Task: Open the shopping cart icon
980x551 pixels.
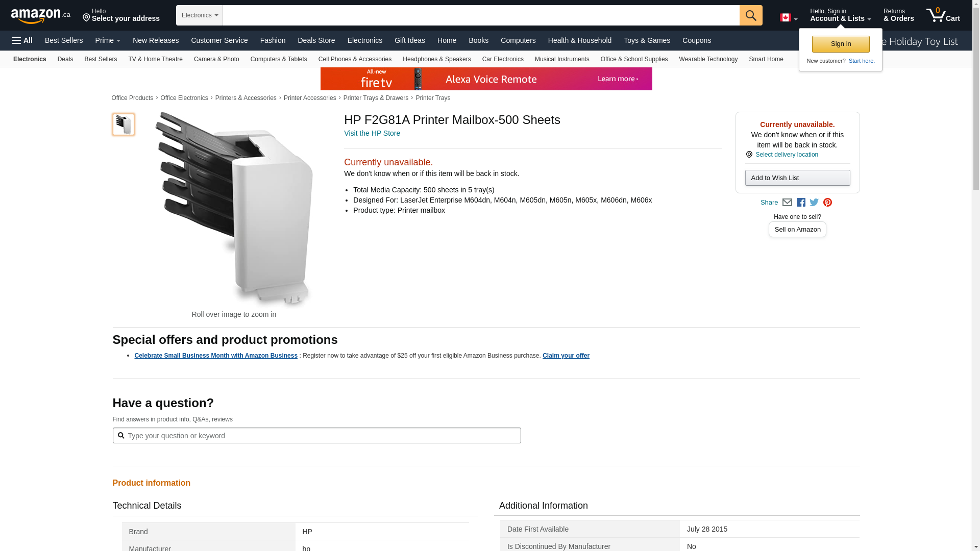Action: pyautogui.click(x=942, y=15)
